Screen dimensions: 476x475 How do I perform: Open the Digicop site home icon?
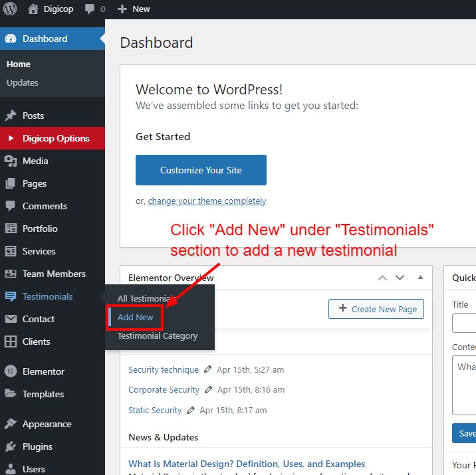33,9
